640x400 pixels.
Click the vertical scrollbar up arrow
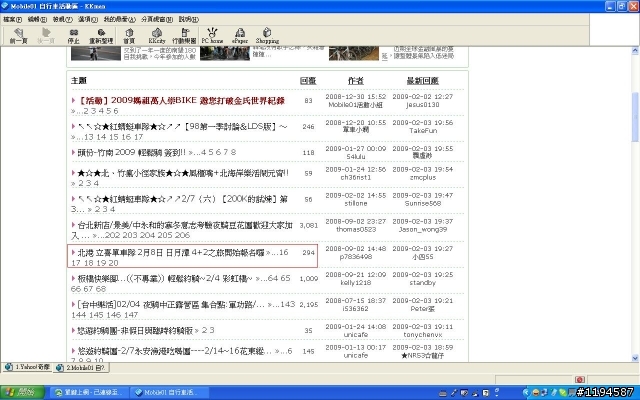pyautogui.click(x=635, y=51)
